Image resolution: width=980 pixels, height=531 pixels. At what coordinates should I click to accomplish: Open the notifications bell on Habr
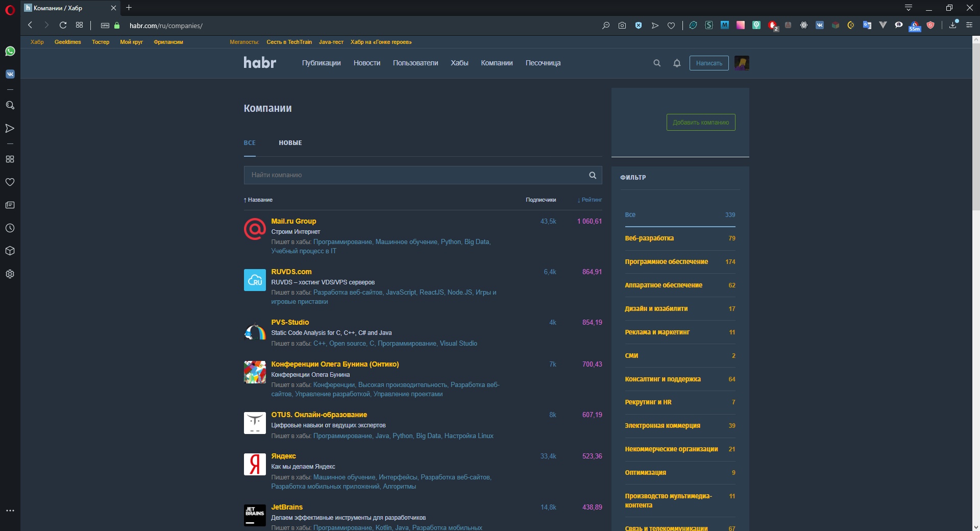(x=677, y=63)
